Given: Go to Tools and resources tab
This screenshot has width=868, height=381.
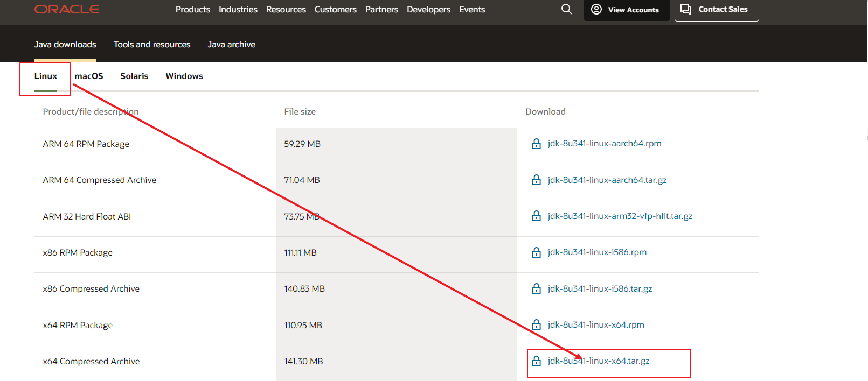Looking at the screenshot, I should click(152, 44).
